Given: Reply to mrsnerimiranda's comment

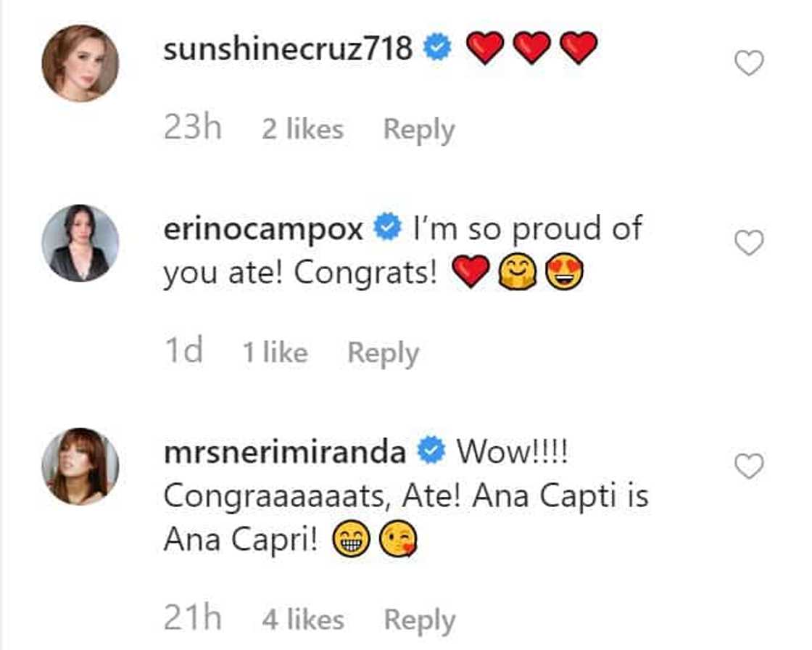Looking at the screenshot, I should pos(419,620).
